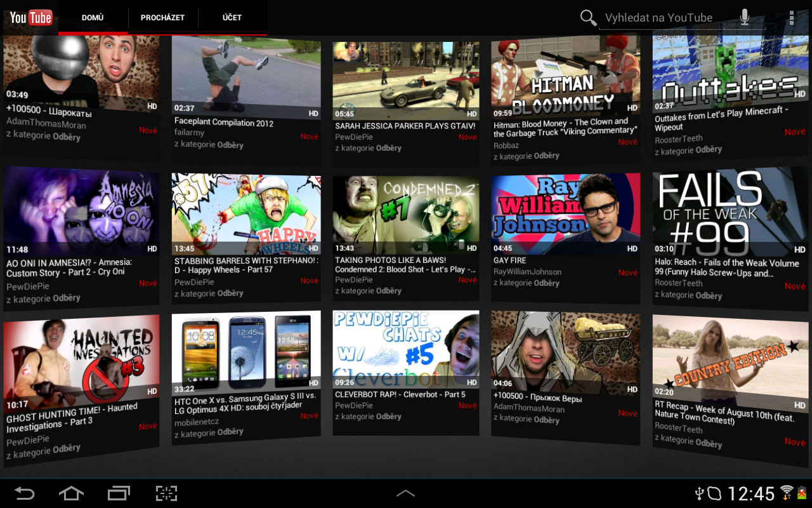
Task: Open the three-dot overflow menu
Action: [x=792, y=17]
